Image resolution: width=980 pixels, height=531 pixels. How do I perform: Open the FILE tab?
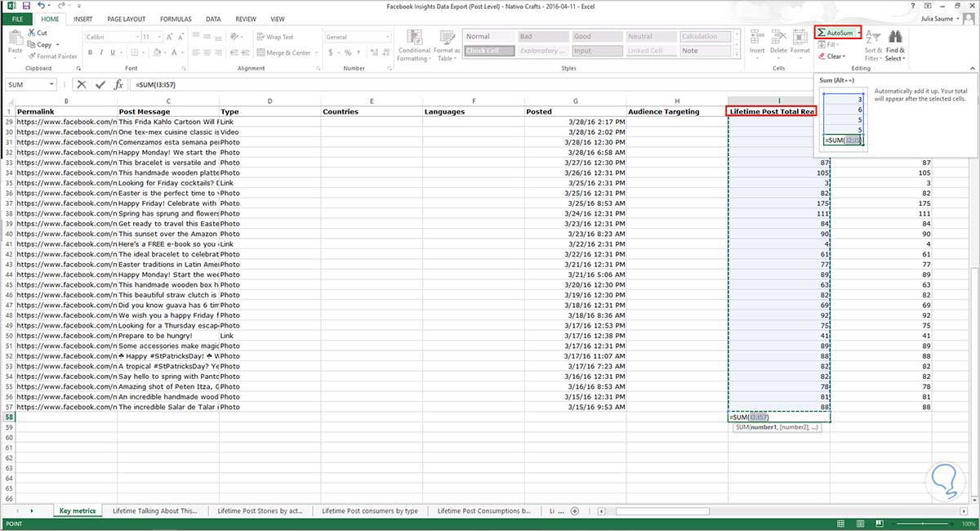(x=17, y=18)
